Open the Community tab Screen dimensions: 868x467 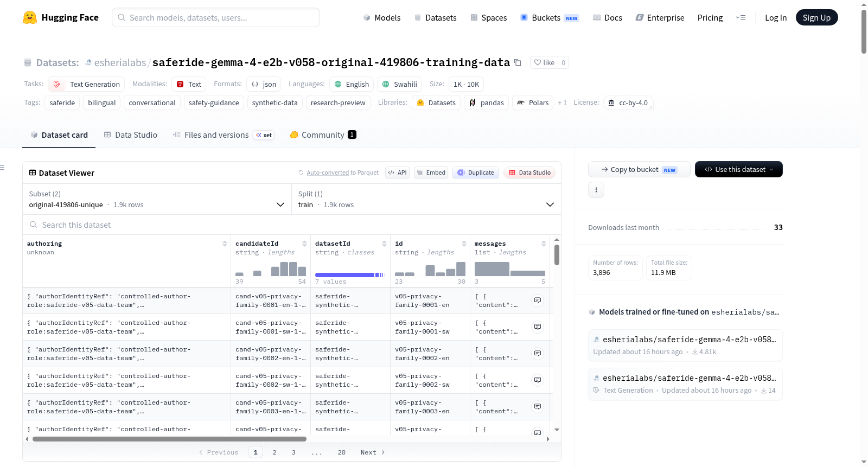(x=323, y=135)
